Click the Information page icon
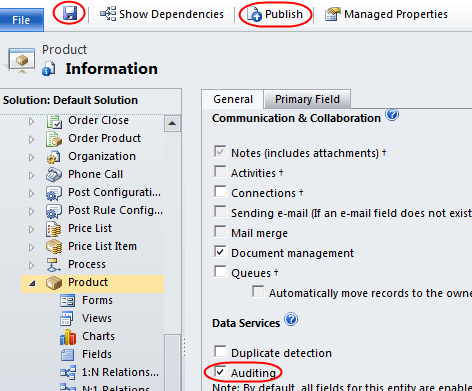The height and width of the screenshot is (391, 472). tap(49, 69)
